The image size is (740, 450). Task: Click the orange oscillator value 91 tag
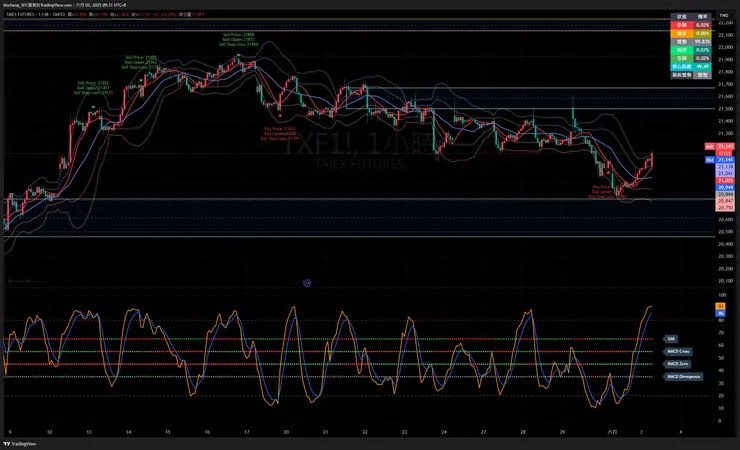[721, 307]
